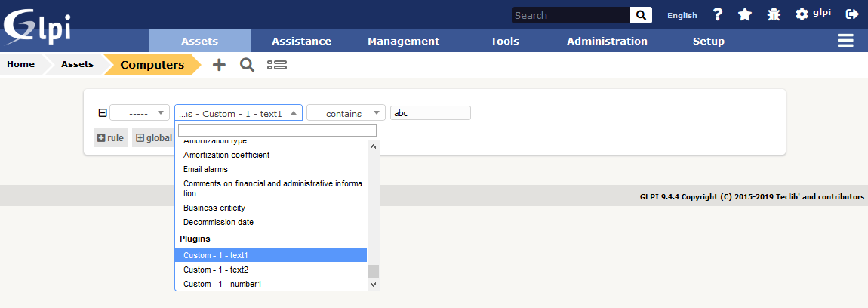The width and height of the screenshot is (868, 308).
Task: Select Business criticity option
Action: pos(271,208)
